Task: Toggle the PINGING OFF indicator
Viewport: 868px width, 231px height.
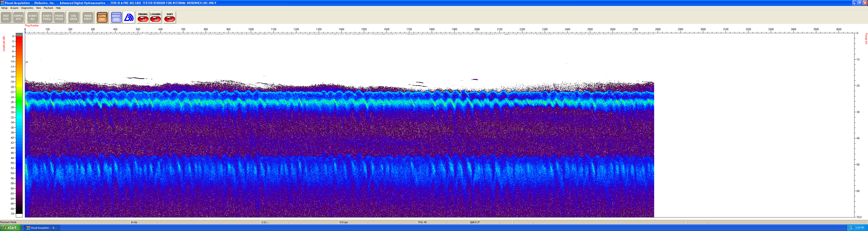Action: point(143,18)
